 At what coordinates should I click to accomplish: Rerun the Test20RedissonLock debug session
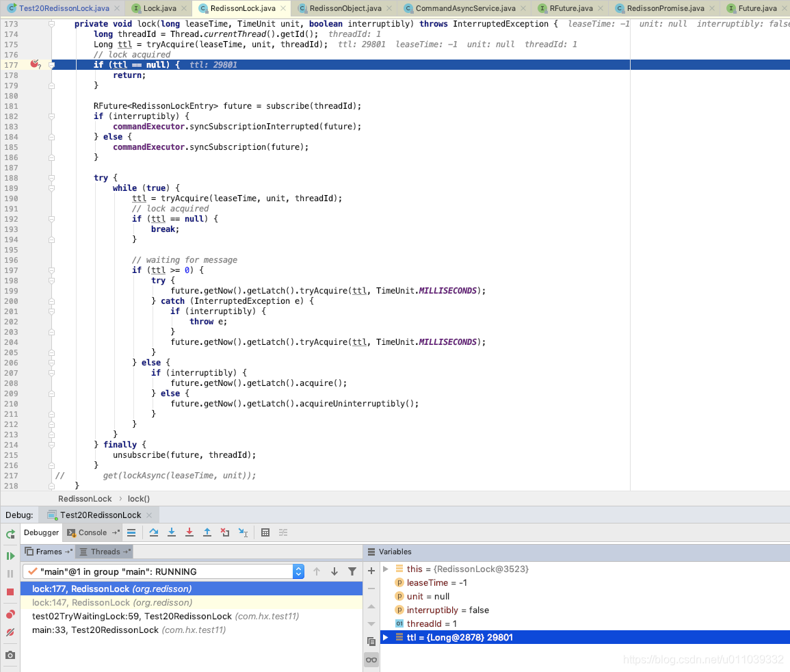(10, 534)
